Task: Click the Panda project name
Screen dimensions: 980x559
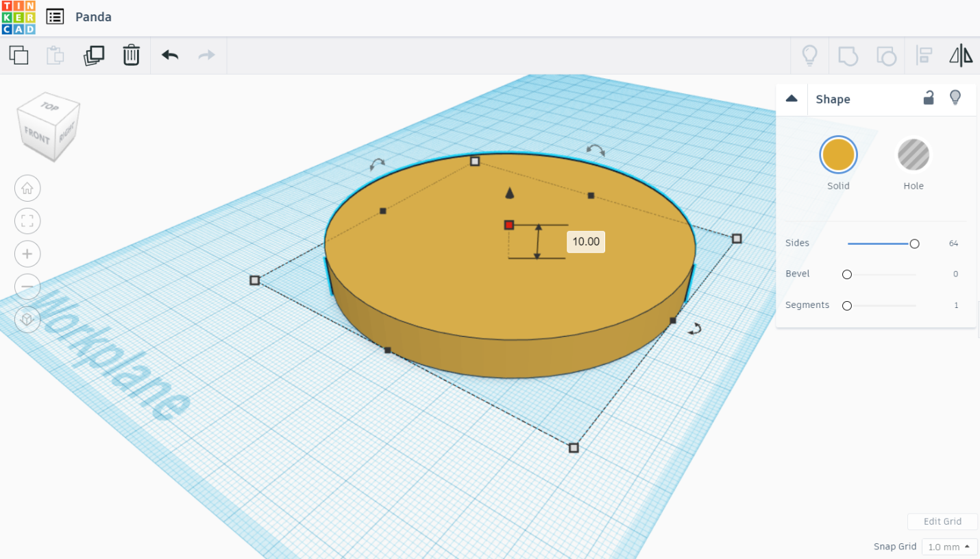Action: coord(93,17)
